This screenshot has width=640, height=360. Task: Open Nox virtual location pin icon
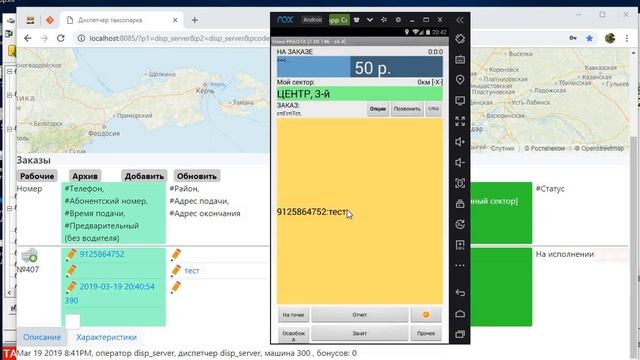(x=460, y=80)
